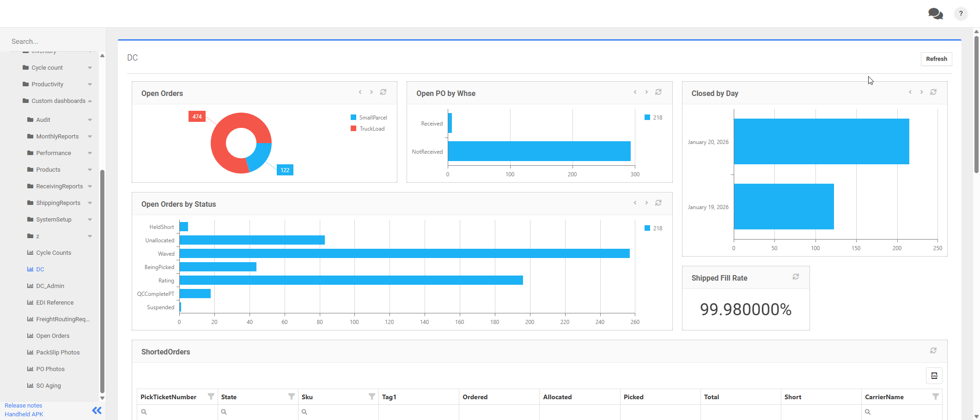This screenshot has width=980, height=420.
Task: Refresh the Open Orders widget
Action: click(383, 92)
